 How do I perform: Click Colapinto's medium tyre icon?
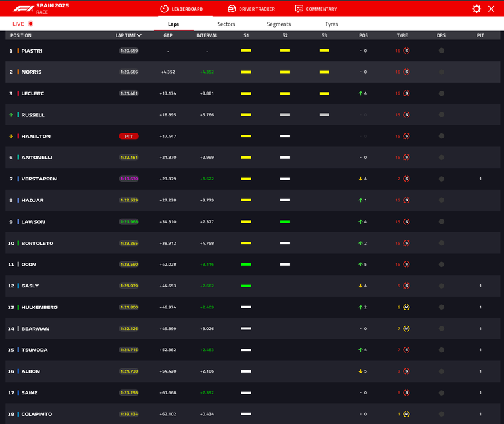(x=406, y=414)
